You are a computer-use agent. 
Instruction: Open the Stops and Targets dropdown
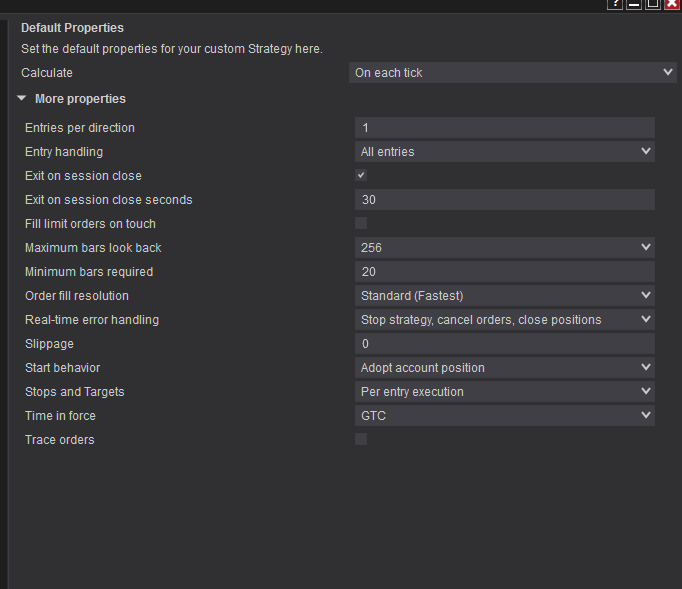tap(505, 392)
